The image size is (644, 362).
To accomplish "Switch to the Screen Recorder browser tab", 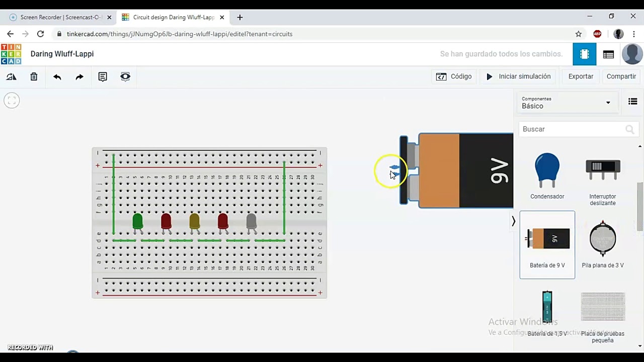I will (60, 17).
